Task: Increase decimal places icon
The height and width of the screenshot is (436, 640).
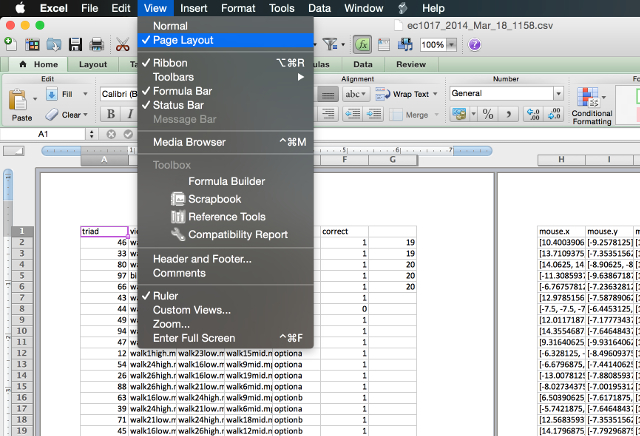Action: click(x=533, y=114)
